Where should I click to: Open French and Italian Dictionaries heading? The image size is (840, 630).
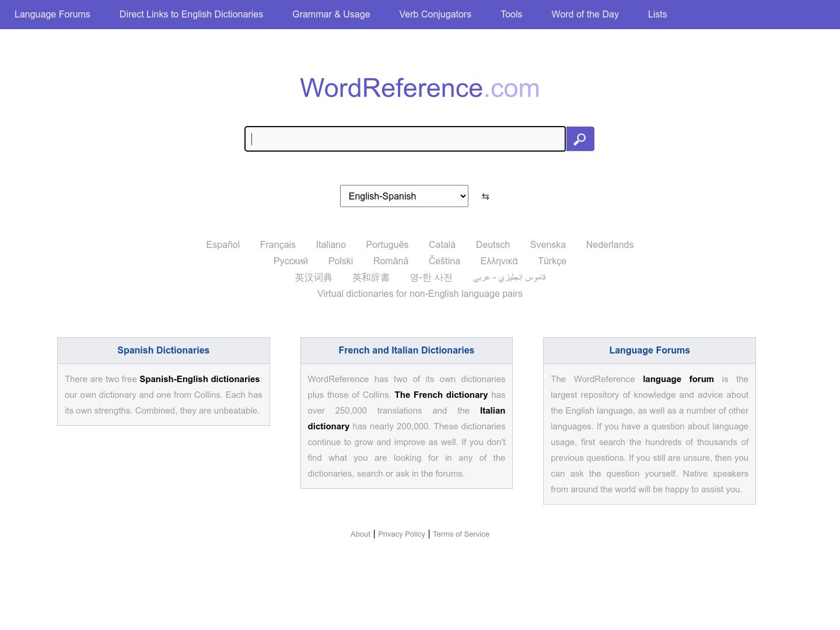(x=407, y=350)
